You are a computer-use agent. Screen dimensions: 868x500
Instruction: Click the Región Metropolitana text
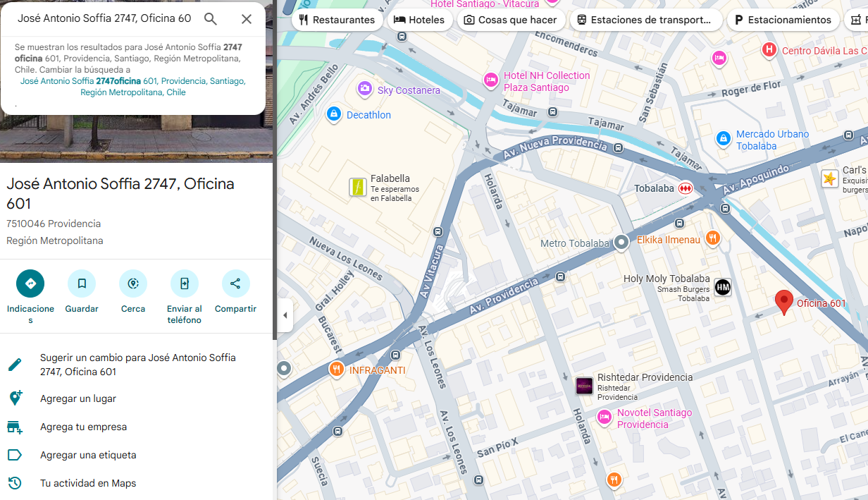pyautogui.click(x=55, y=240)
